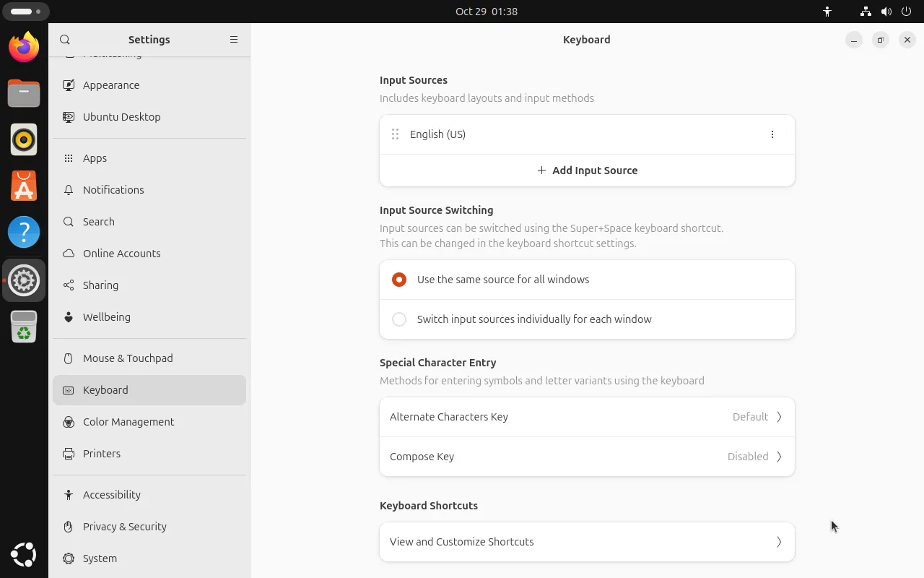The image size is (924, 578).
Task: Click the Default value for Alternate Characters Key
Action: point(750,417)
